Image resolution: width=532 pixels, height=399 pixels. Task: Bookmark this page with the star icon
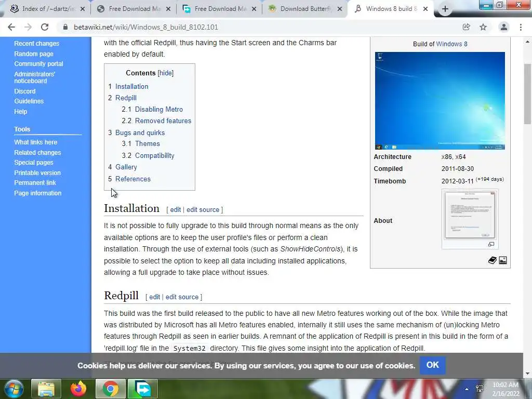point(483,27)
